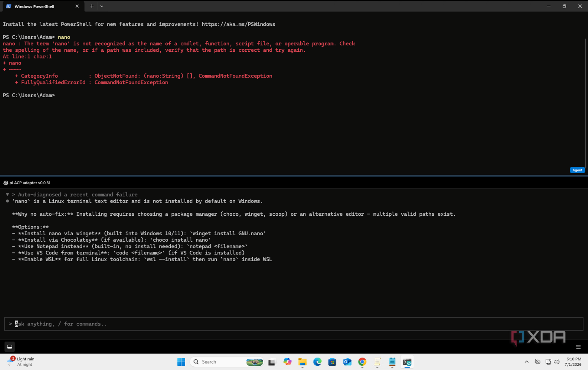Viewport: 588px width, 370px height.
Task: Toggle the terminal pane icon at bottom-left
Action: 10,346
